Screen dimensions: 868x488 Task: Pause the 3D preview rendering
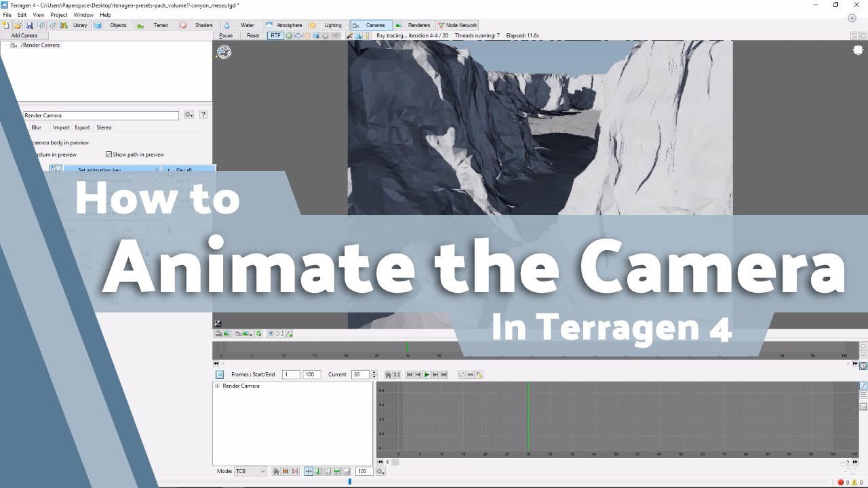point(226,35)
